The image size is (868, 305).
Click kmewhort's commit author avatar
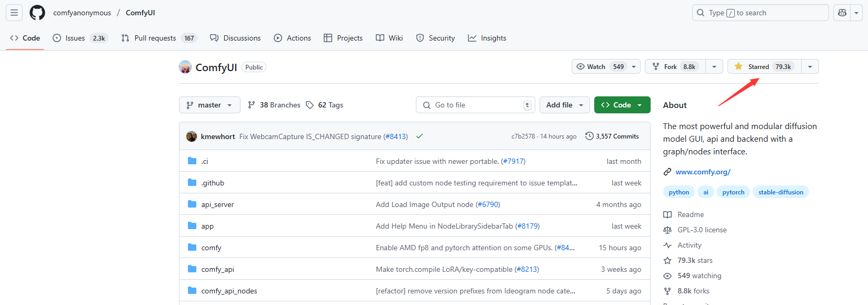pos(192,136)
